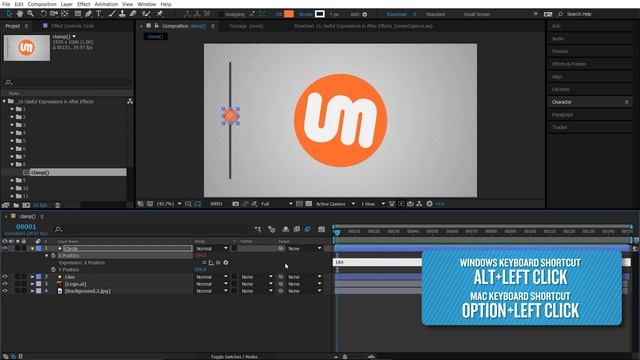The height and width of the screenshot is (360, 640).
Task: Hide the Logo.ai layer
Action: (x=5, y=284)
